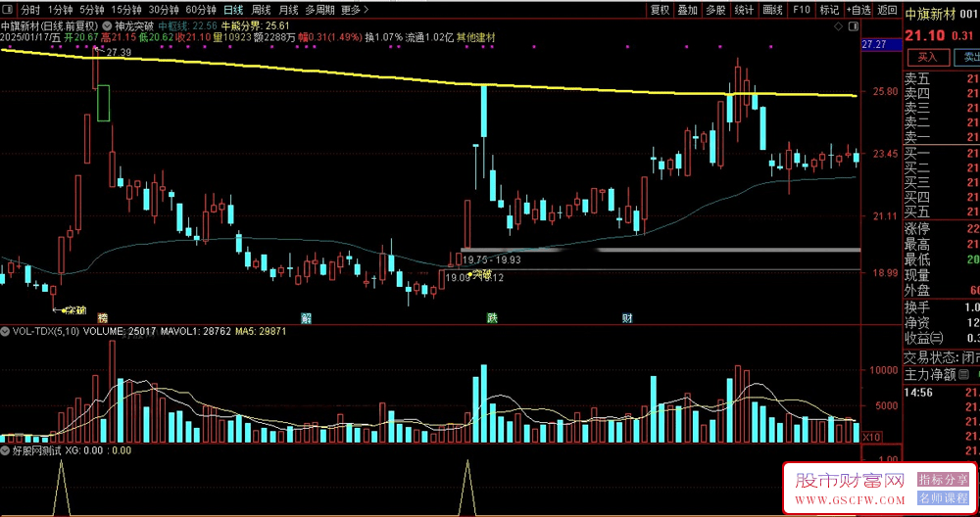Screen dimensions: 980x517
Task: Switch to 分时 intraday view
Action: click(30, 10)
